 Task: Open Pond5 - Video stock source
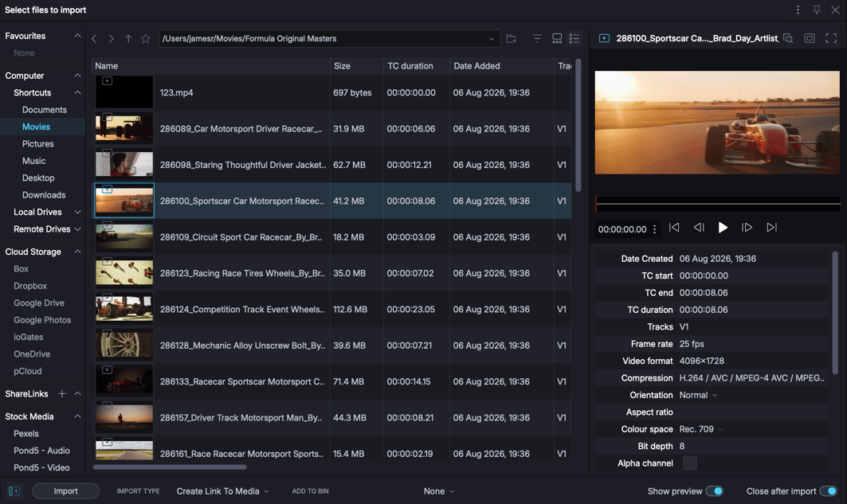41,468
